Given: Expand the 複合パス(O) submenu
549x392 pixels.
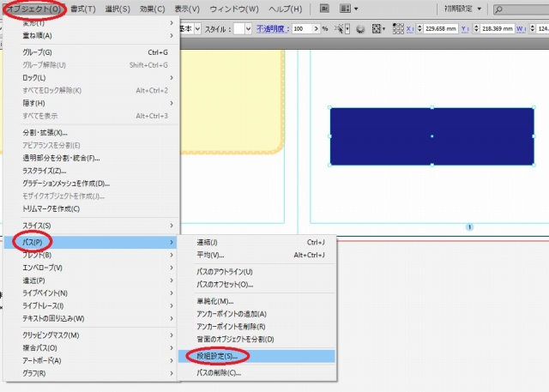Looking at the screenshot, I should 92,348.
